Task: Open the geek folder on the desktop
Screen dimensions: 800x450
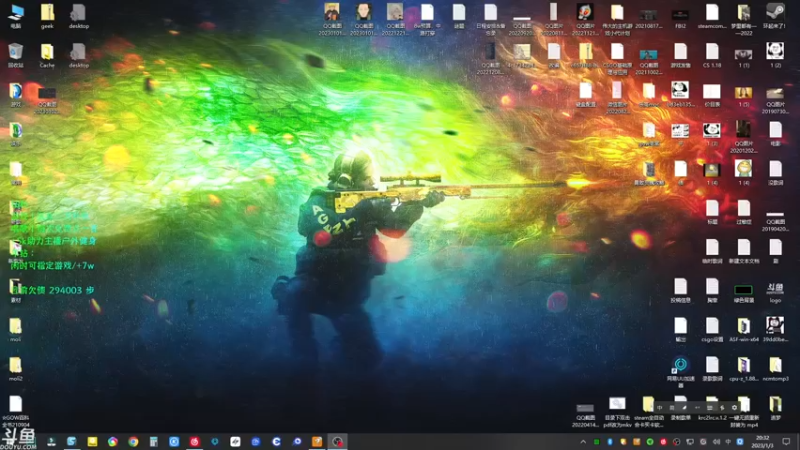Action: pyautogui.click(x=47, y=16)
